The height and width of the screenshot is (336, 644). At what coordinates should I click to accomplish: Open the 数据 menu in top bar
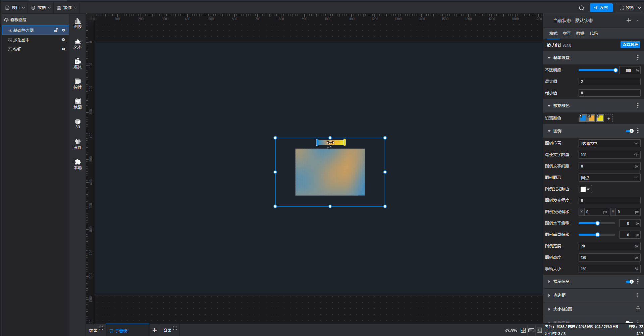pos(41,7)
